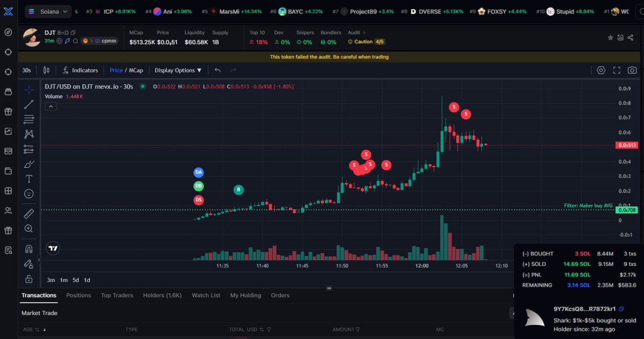This screenshot has width=644, height=339.
Task: Select the crosshair cursor drawing tool
Action: (x=29, y=90)
